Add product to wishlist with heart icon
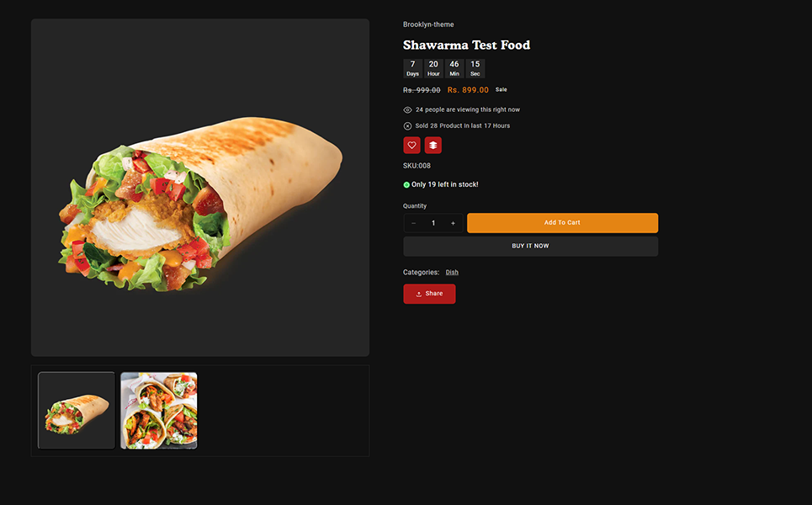The image size is (812, 505). (411, 145)
